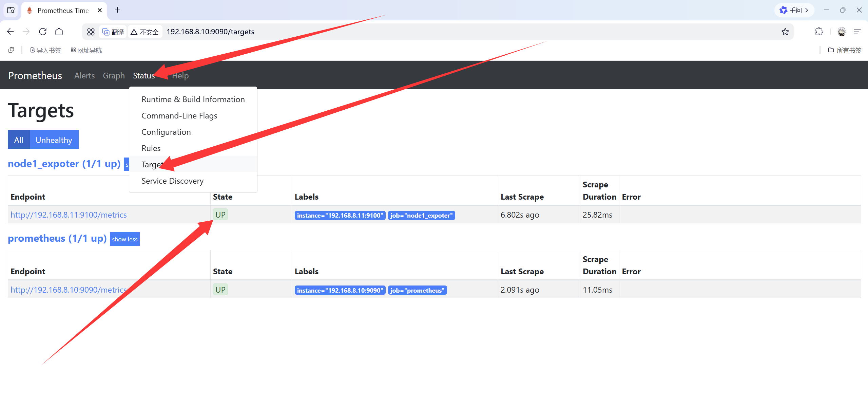868x405 pixels.
Task: Click the instance="192.168.8.11:9100" label badge
Action: [340, 215]
